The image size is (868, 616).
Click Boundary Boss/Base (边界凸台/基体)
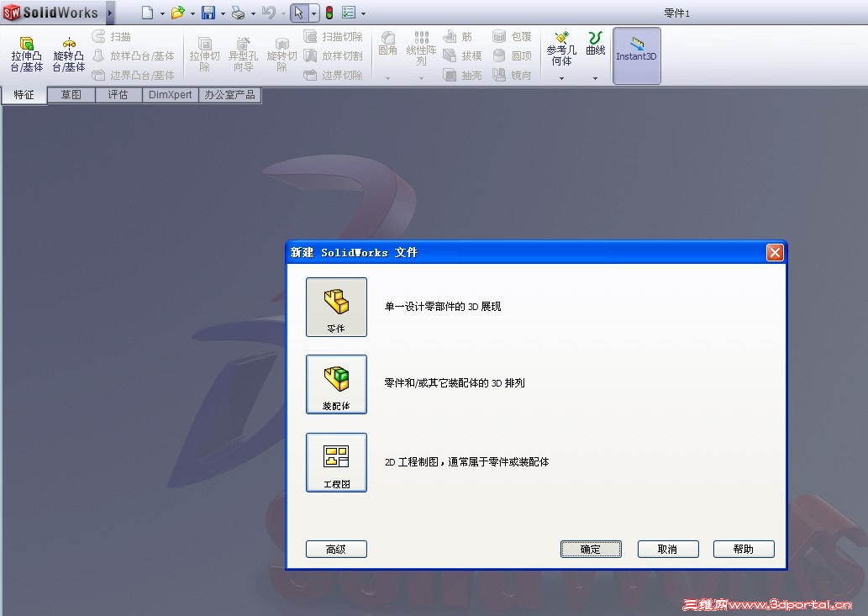coord(133,75)
